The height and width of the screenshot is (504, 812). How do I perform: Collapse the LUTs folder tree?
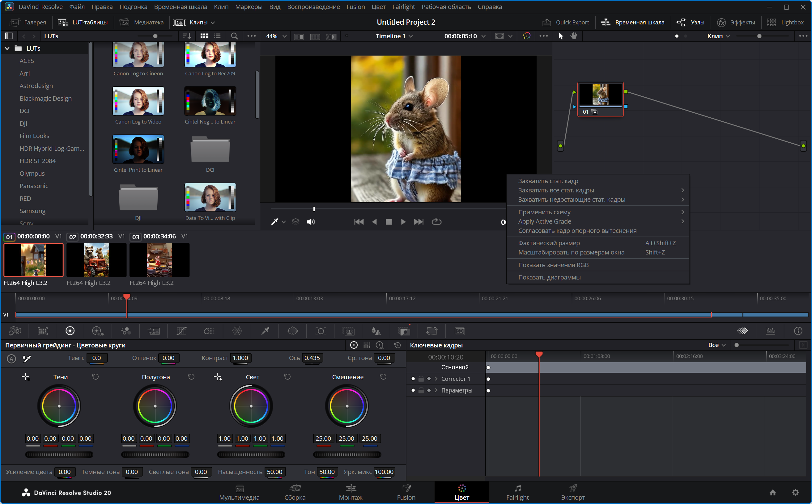tap(7, 49)
